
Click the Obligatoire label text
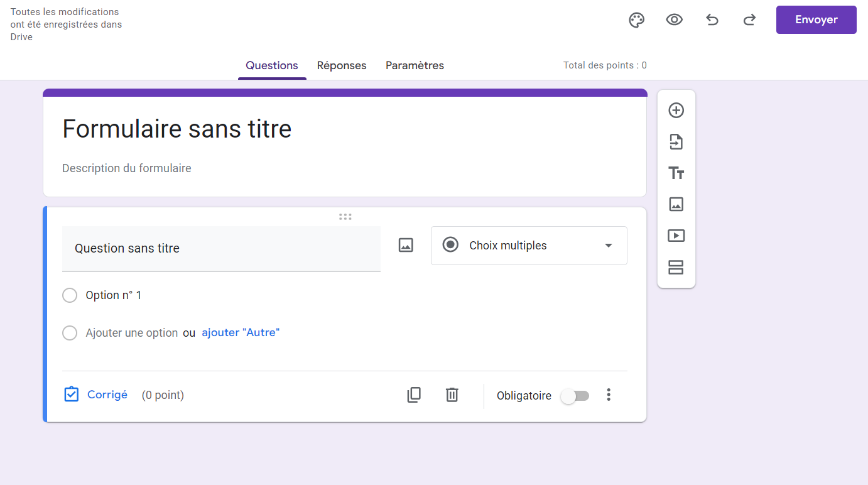click(524, 396)
